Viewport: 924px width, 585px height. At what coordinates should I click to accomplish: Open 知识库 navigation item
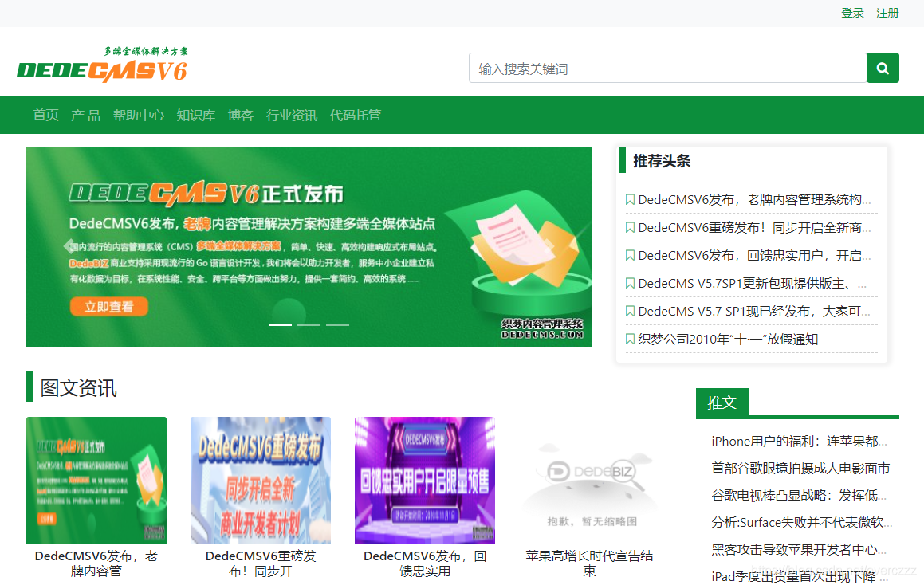click(195, 115)
